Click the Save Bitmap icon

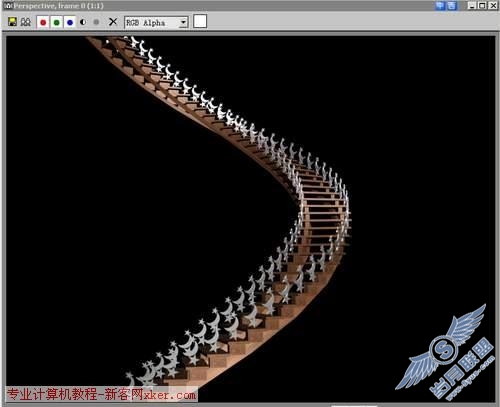pyautogui.click(x=12, y=22)
